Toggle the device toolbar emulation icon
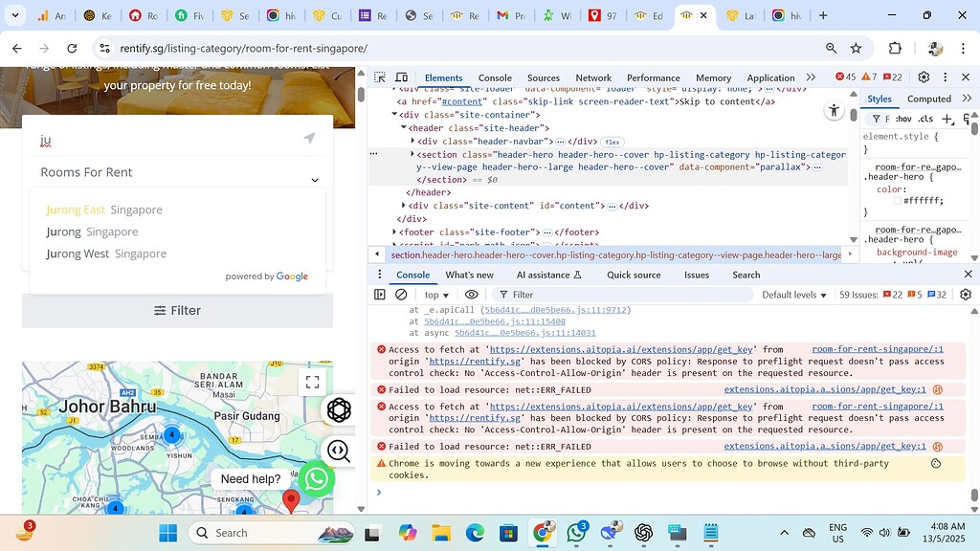 point(401,77)
